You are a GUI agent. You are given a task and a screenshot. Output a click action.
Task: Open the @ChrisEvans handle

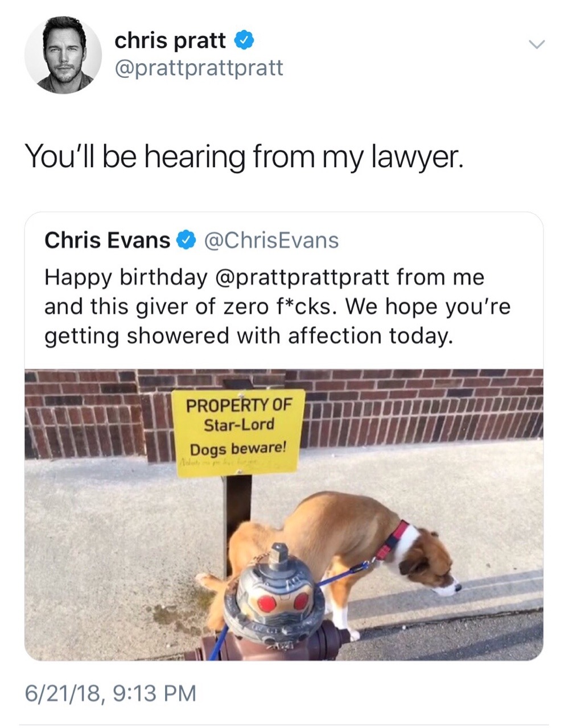[270, 240]
